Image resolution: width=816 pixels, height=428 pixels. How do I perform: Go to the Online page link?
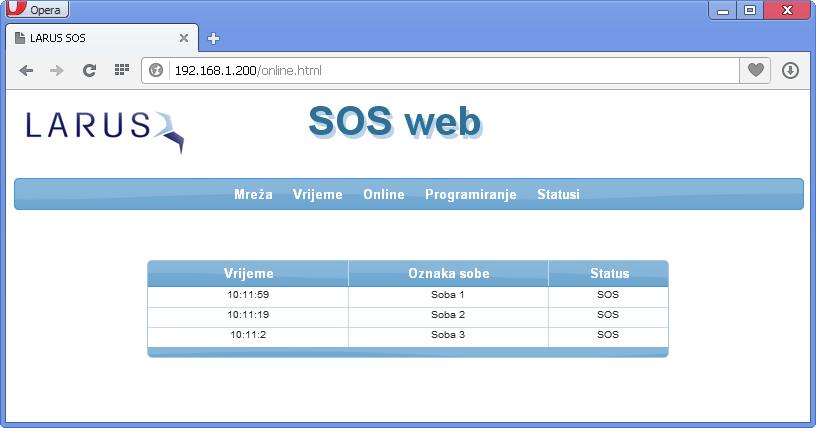tap(384, 194)
